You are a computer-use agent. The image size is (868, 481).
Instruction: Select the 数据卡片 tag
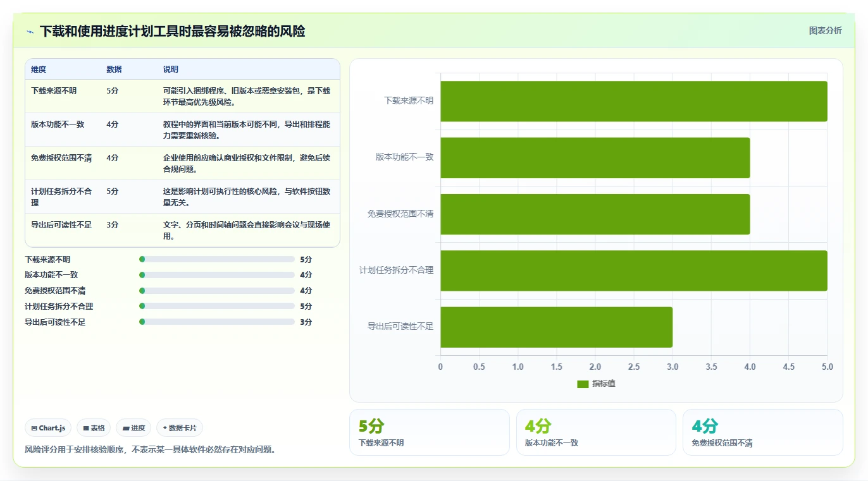180,428
